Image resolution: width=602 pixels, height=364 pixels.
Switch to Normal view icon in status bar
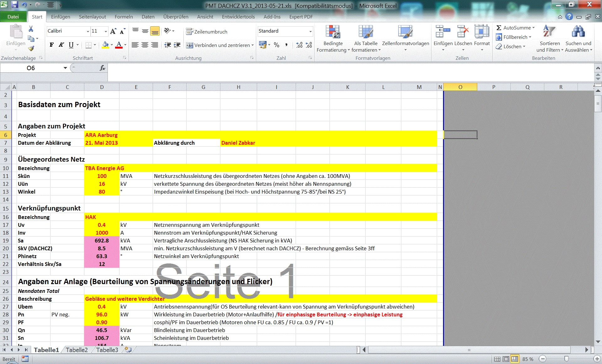(x=497, y=359)
